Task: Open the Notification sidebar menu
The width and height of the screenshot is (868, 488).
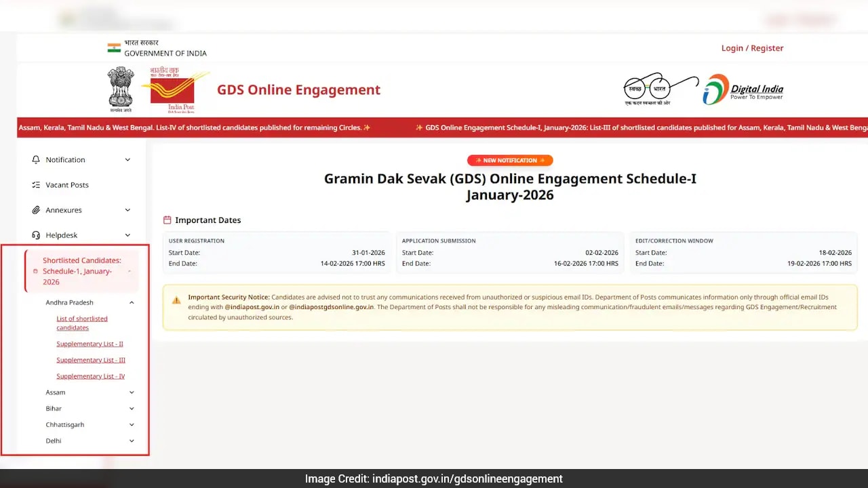Action: [x=81, y=160]
